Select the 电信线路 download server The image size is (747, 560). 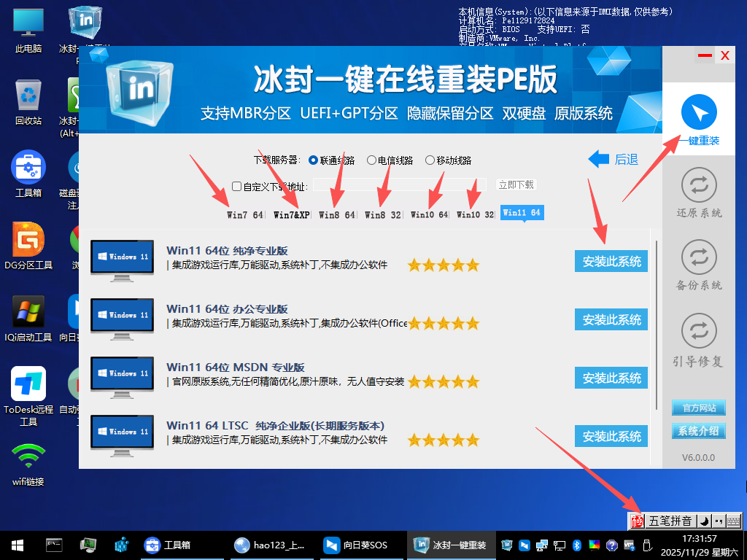click(371, 160)
